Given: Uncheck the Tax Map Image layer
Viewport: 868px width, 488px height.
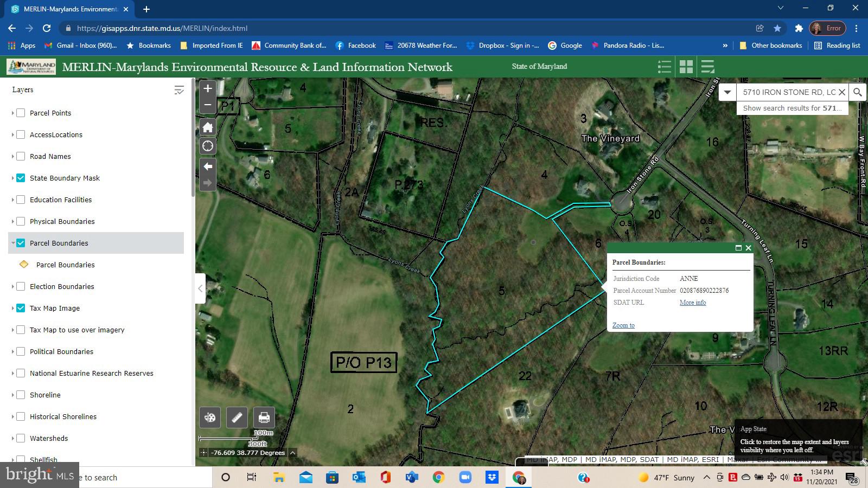Looking at the screenshot, I should coord(21,308).
